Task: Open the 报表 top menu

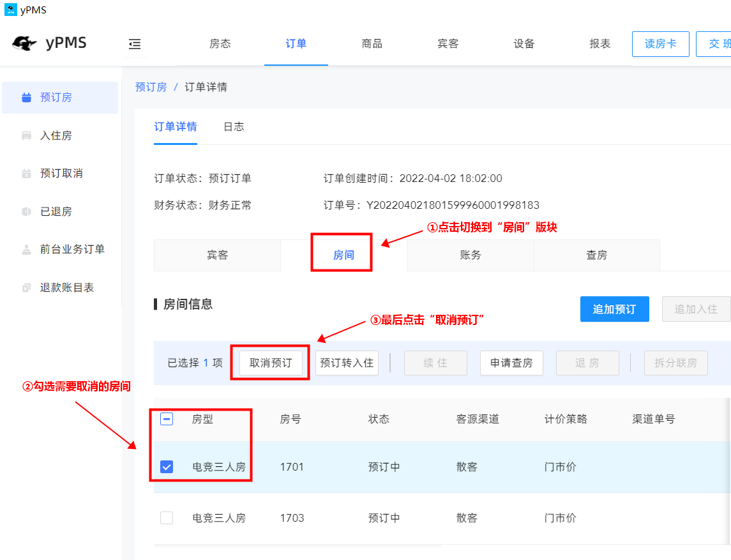Action: pos(600,44)
